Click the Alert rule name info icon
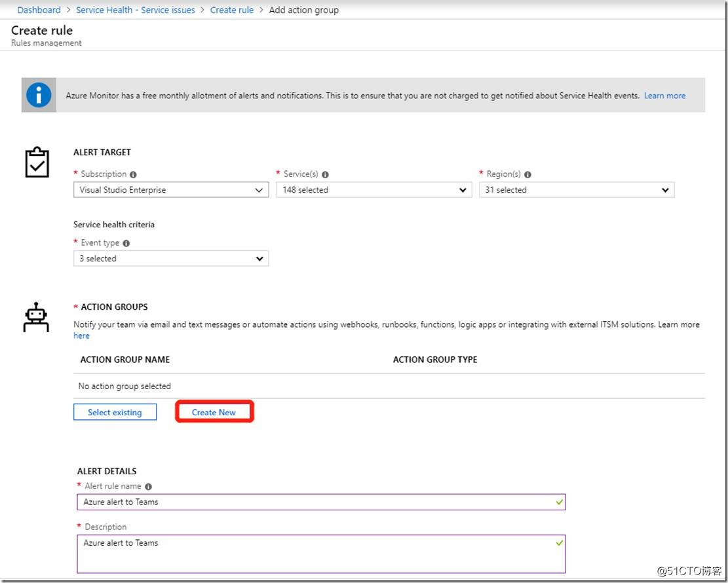Screen dimensions: 728x583 148,487
